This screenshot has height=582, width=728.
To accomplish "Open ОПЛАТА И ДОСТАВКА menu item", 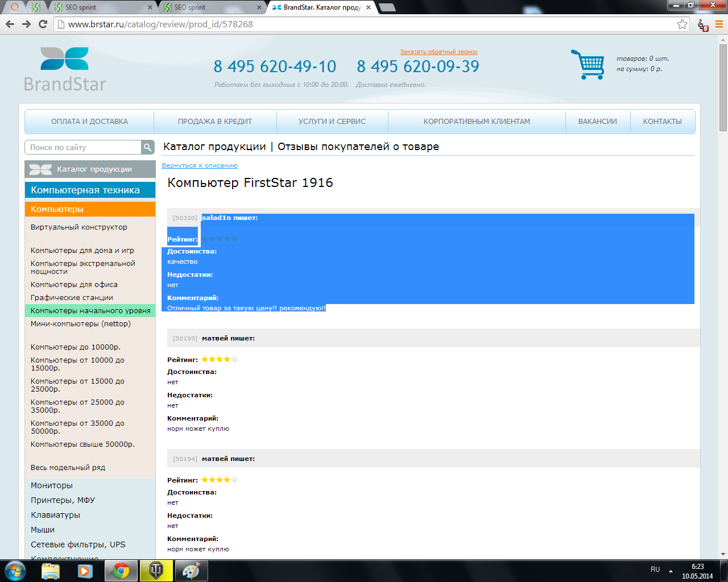I will (89, 122).
